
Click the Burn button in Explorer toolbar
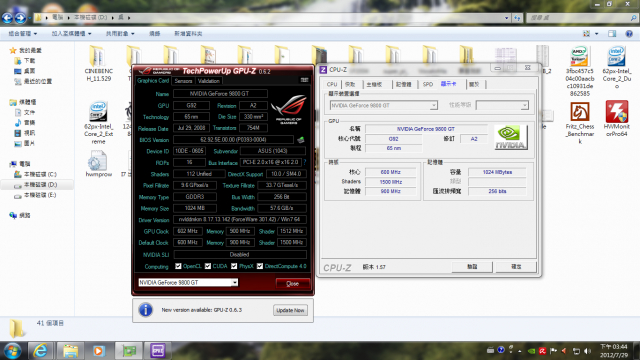point(155,33)
